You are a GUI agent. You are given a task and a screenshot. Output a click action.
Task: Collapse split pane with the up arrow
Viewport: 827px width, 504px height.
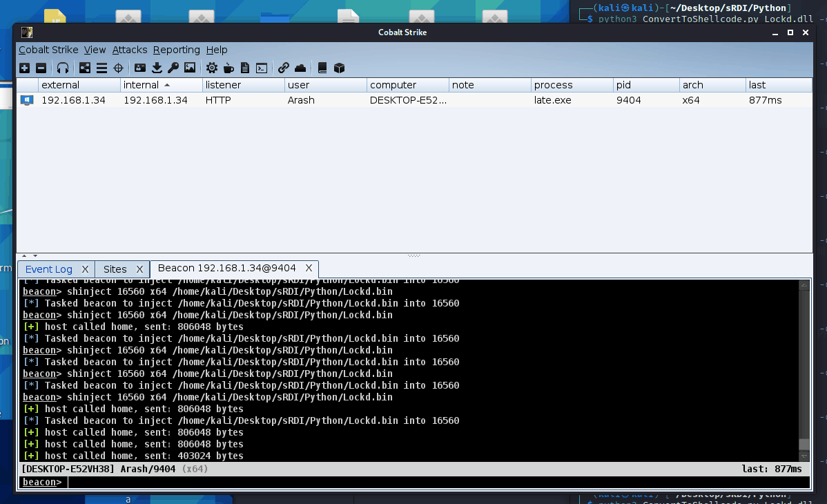[x=24, y=255]
